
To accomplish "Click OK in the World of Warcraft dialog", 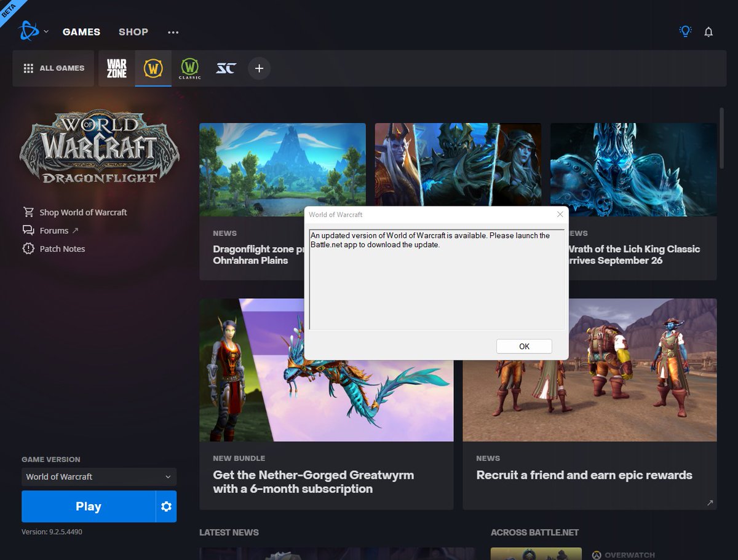I will tap(524, 346).
